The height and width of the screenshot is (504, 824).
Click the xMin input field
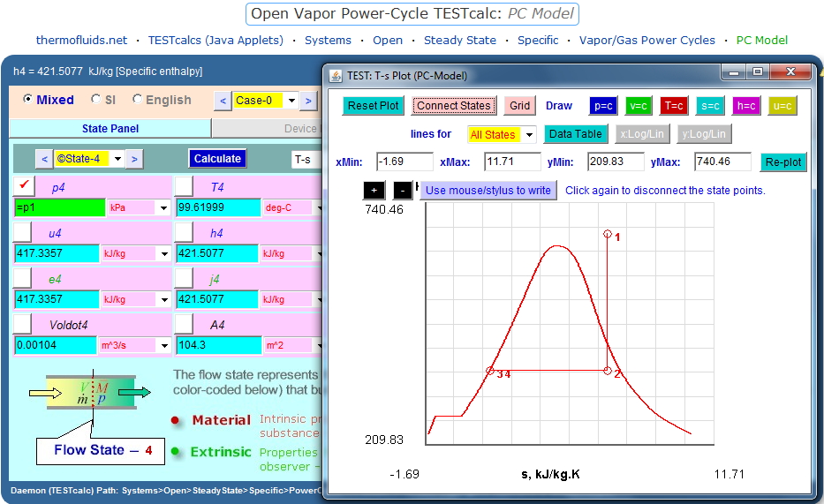pos(404,162)
